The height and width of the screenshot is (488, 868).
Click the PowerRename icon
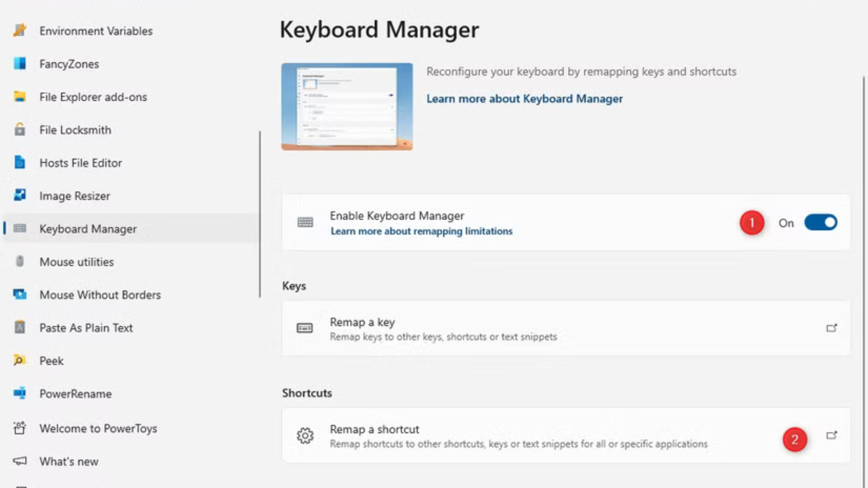pos(20,394)
